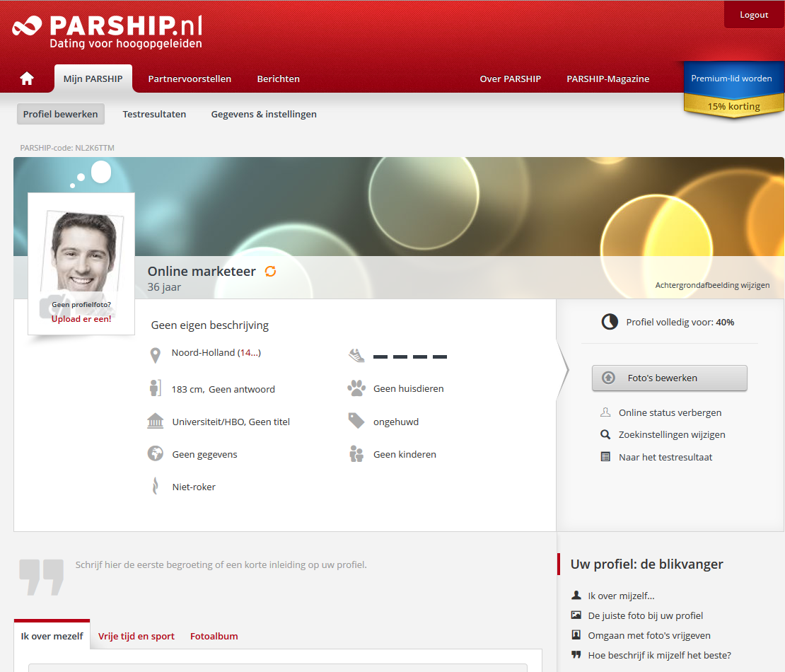785x672 pixels.
Task: Click the list icon beside Naar het testresultaat
Action: tap(605, 457)
